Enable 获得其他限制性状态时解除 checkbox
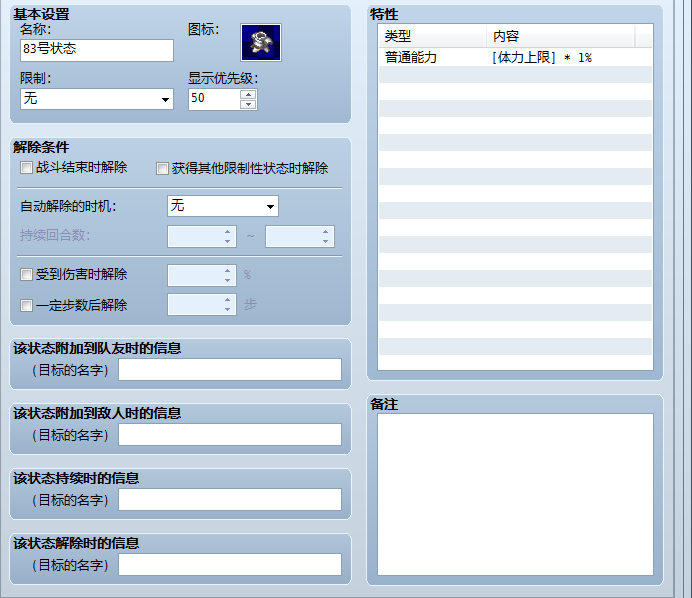Screen dimensions: 692x598 point(162,169)
